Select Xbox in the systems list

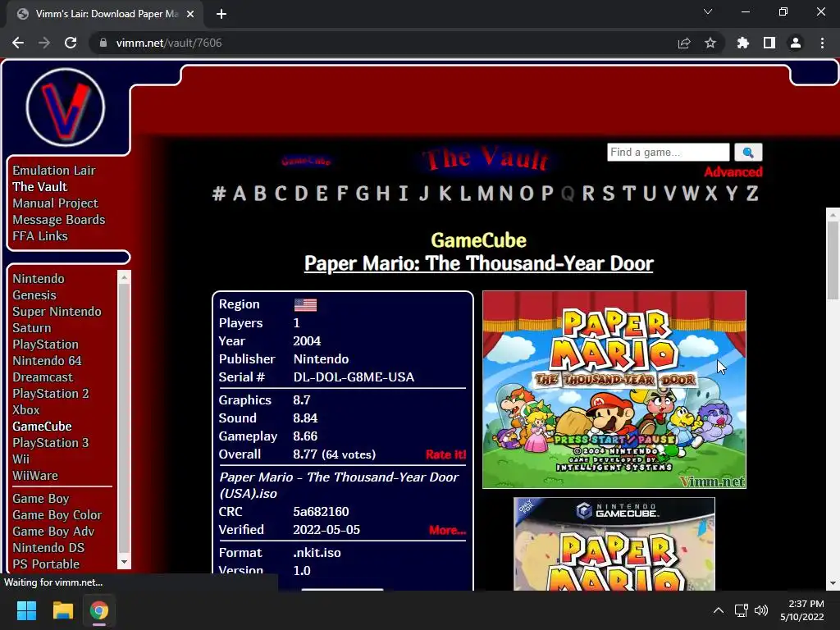tap(26, 410)
